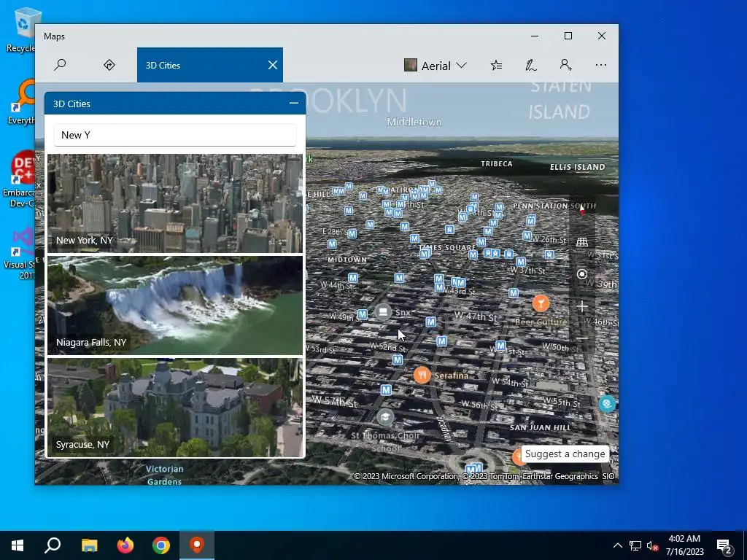The height and width of the screenshot is (560, 747).
Task: Open the See more ellipsis menu
Action: click(x=601, y=65)
